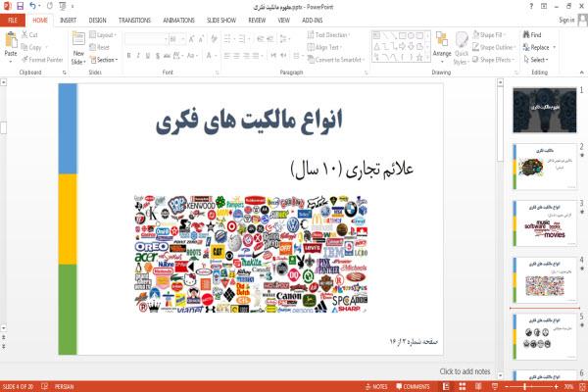Select slide 3 thumbnail with movies

tap(545, 223)
